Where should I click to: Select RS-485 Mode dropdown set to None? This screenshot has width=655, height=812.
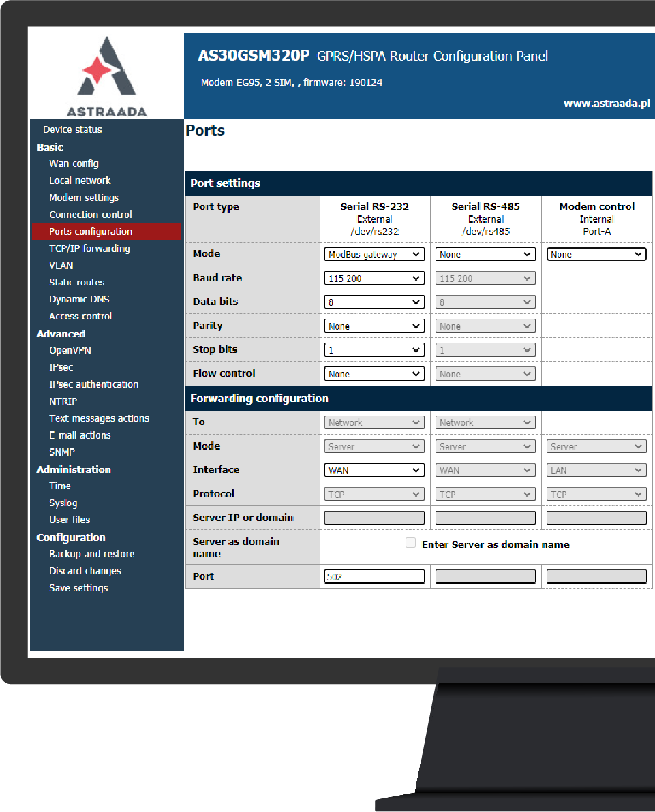[x=485, y=254]
